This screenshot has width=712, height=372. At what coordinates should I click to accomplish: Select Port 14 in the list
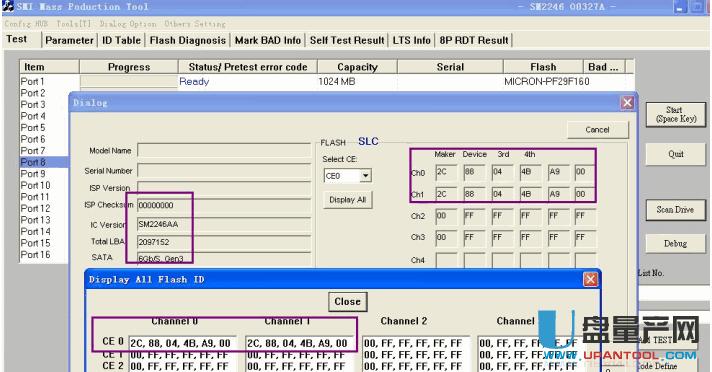point(35,232)
